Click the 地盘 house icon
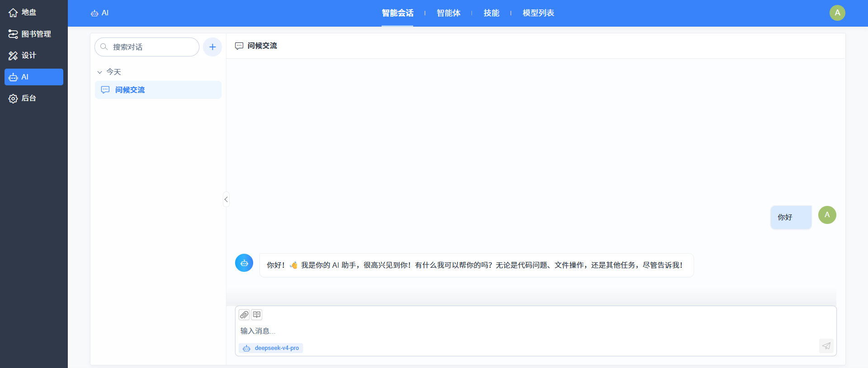Image resolution: width=868 pixels, height=368 pixels. (13, 13)
